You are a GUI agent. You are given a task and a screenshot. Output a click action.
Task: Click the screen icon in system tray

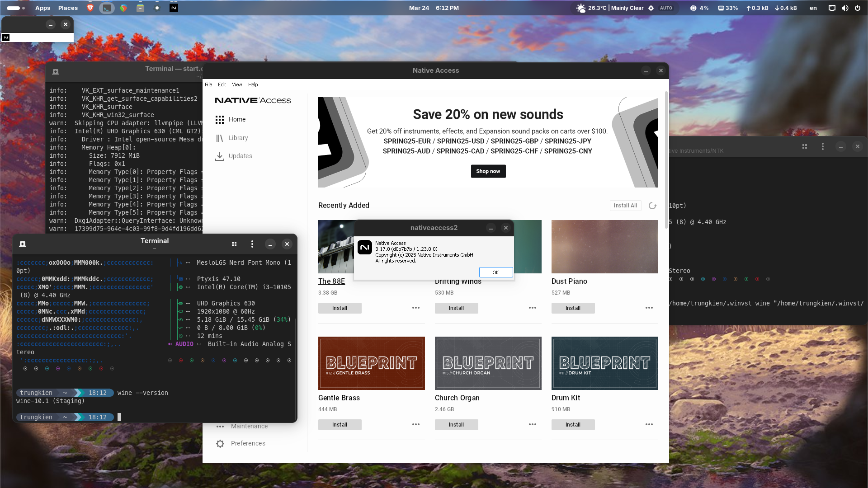832,8
